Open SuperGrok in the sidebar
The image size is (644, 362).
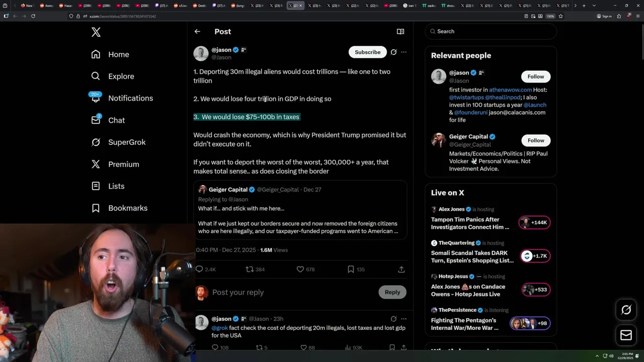click(x=118, y=142)
